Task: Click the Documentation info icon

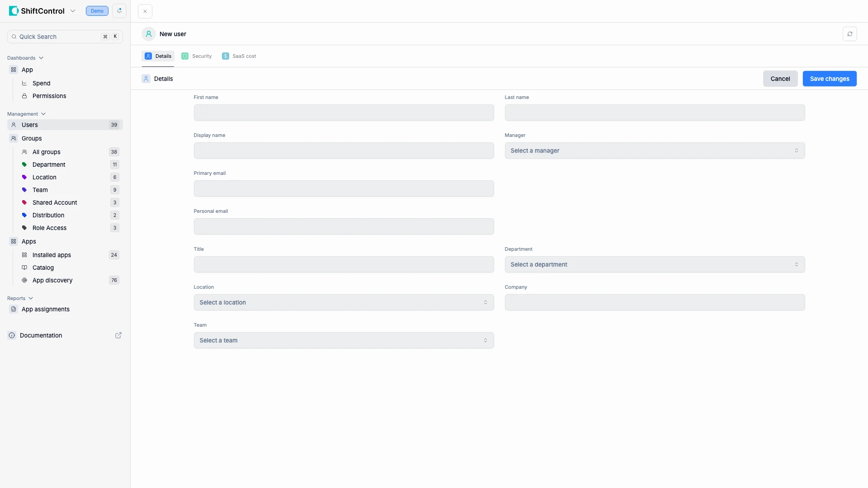Action: click(x=11, y=335)
